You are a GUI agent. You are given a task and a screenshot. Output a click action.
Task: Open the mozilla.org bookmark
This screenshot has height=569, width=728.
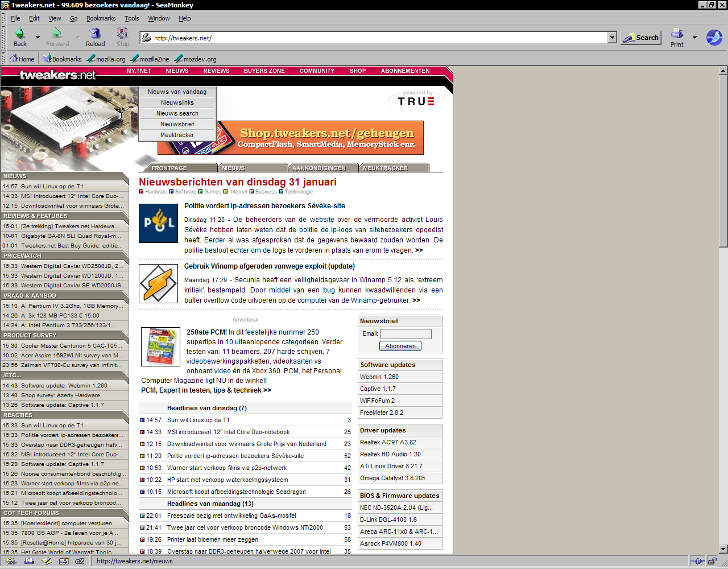106,59
